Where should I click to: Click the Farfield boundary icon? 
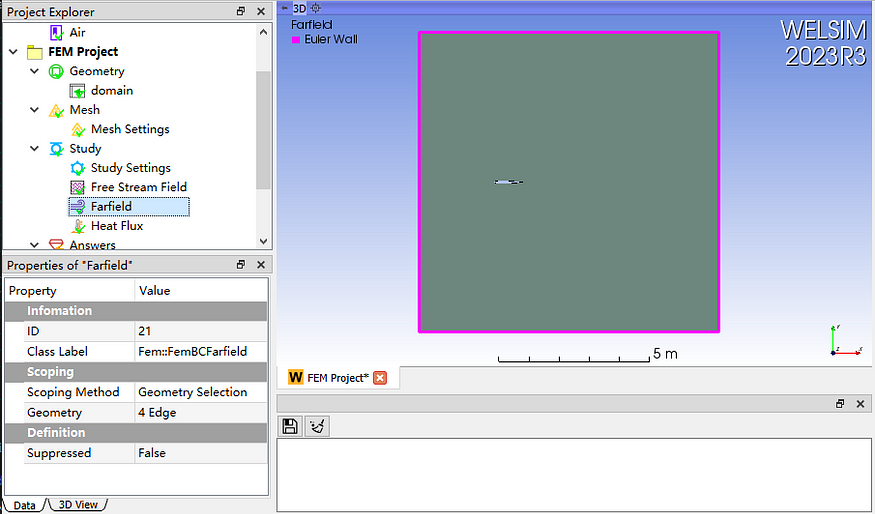(77, 206)
